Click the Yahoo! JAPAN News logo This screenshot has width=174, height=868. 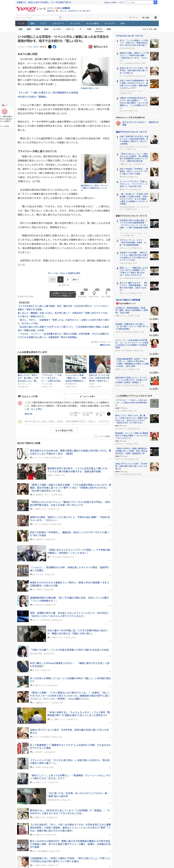tap(31, 9)
